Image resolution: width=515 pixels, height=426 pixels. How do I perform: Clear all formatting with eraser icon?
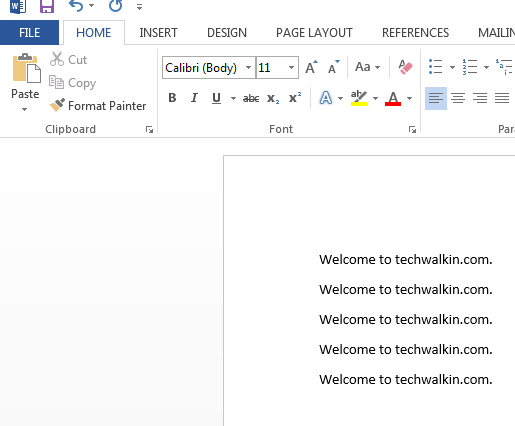405,67
